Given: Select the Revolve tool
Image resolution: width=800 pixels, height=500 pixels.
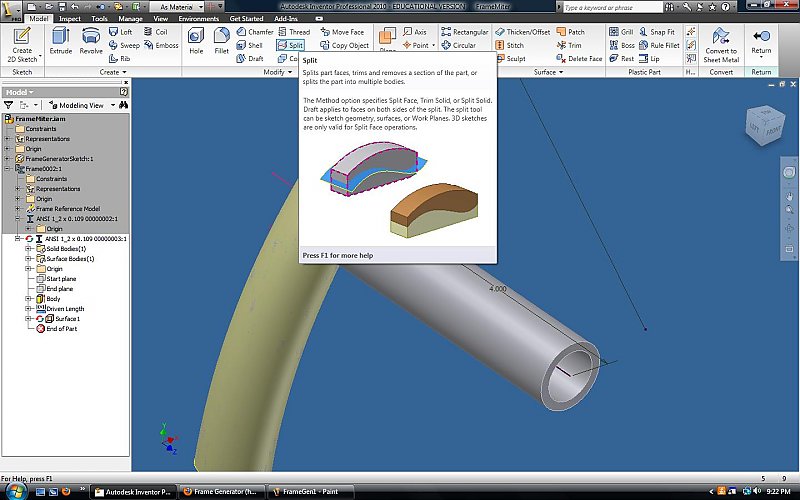Looking at the screenshot, I should coord(91,41).
